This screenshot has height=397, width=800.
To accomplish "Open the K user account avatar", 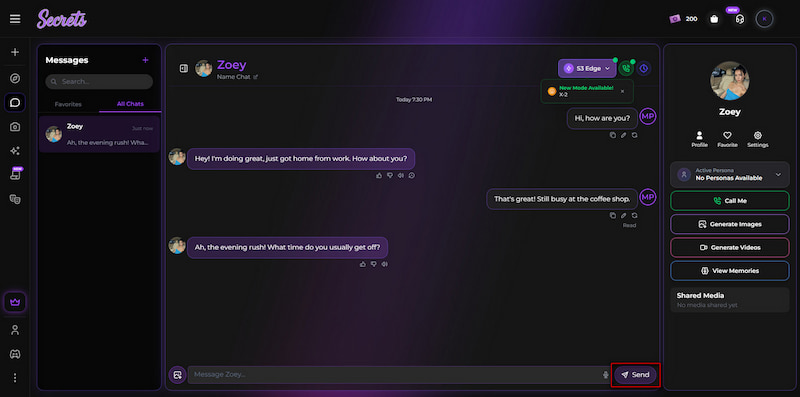I will pyautogui.click(x=764, y=19).
